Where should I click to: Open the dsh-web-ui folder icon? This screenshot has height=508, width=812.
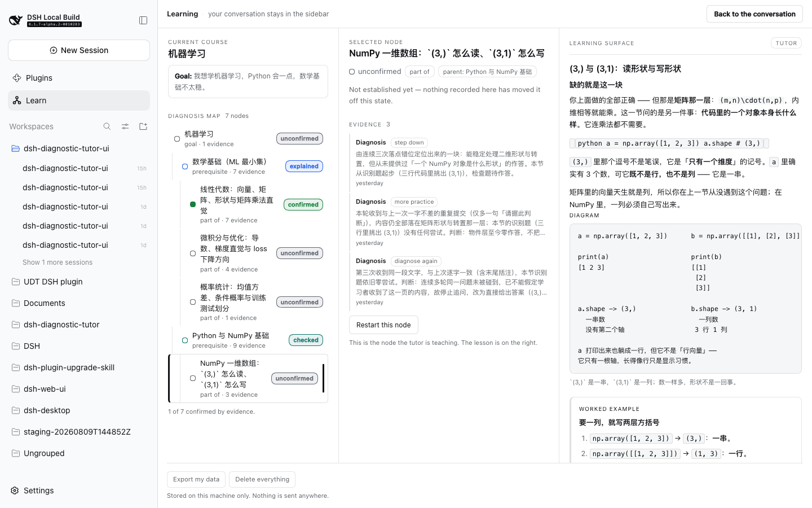16,389
